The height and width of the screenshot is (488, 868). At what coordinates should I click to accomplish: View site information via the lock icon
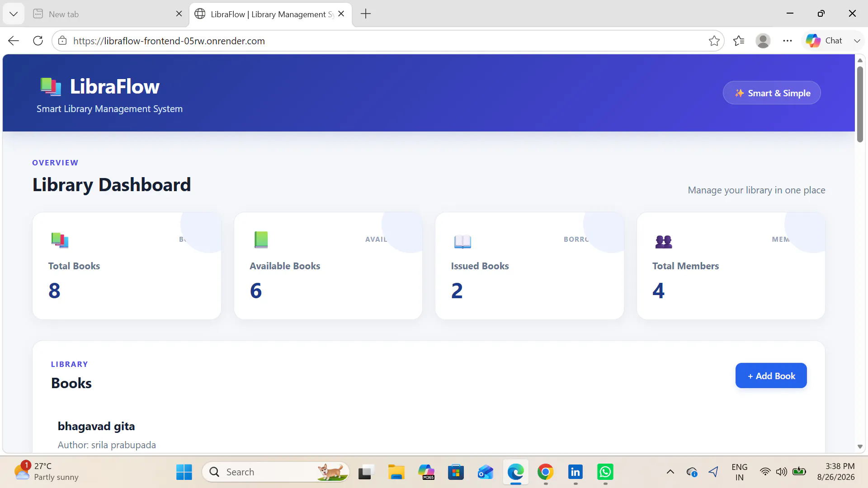[x=62, y=41]
